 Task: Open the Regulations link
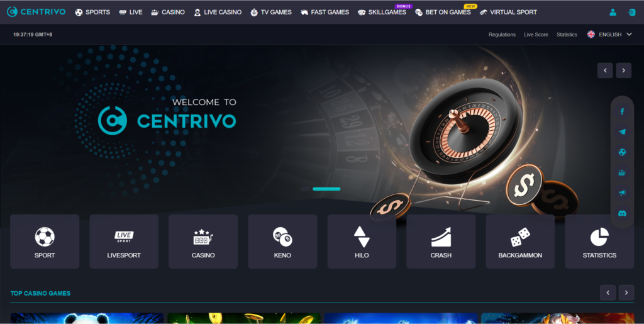502,35
